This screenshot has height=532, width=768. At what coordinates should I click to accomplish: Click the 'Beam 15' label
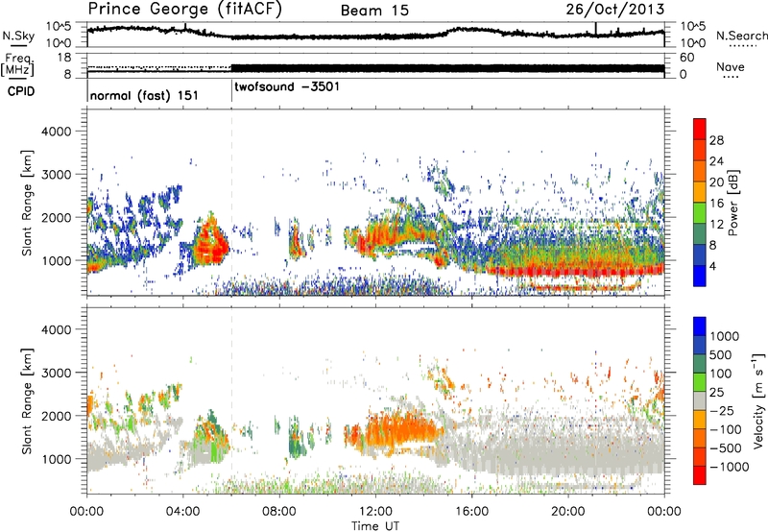click(x=374, y=11)
